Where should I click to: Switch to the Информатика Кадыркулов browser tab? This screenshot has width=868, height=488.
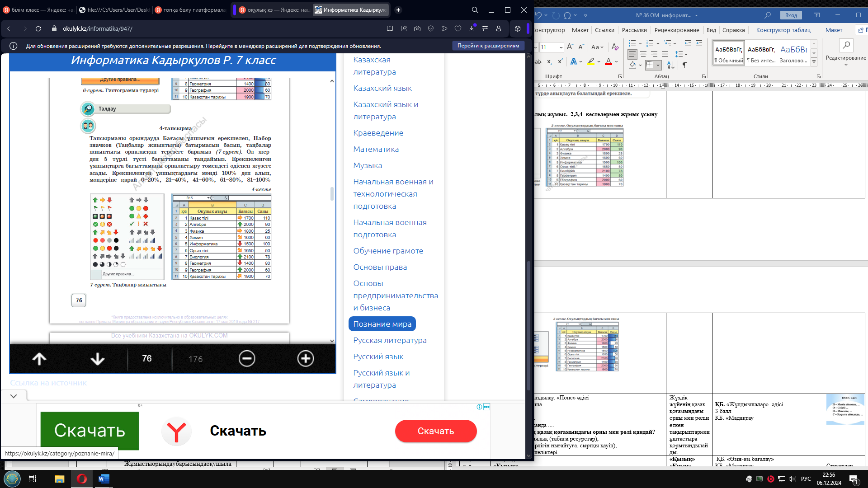tap(351, 10)
